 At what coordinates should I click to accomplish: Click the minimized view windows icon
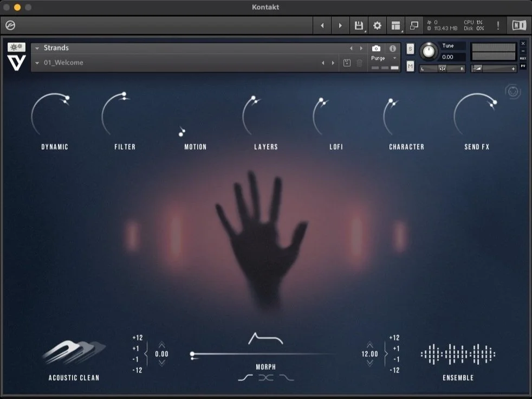(x=414, y=25)
